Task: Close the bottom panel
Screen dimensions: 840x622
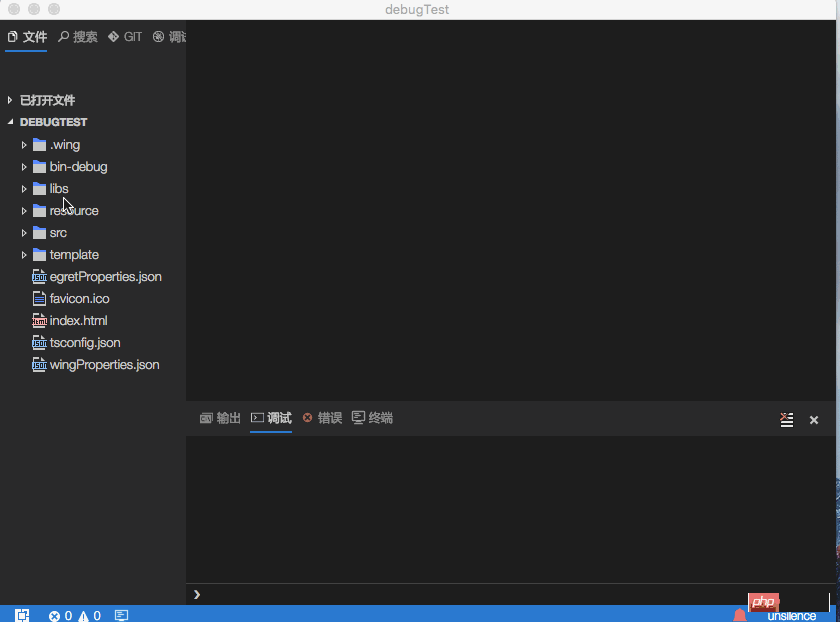Action: [x=814, y=420]
